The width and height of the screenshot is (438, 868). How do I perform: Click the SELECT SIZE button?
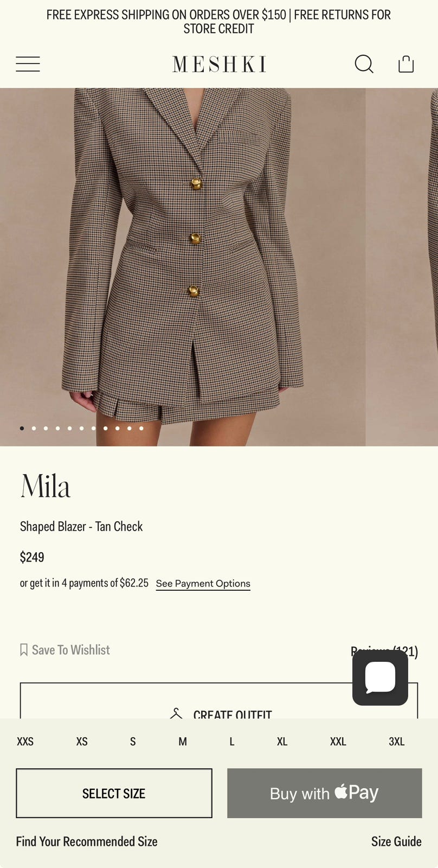[114, 793]
